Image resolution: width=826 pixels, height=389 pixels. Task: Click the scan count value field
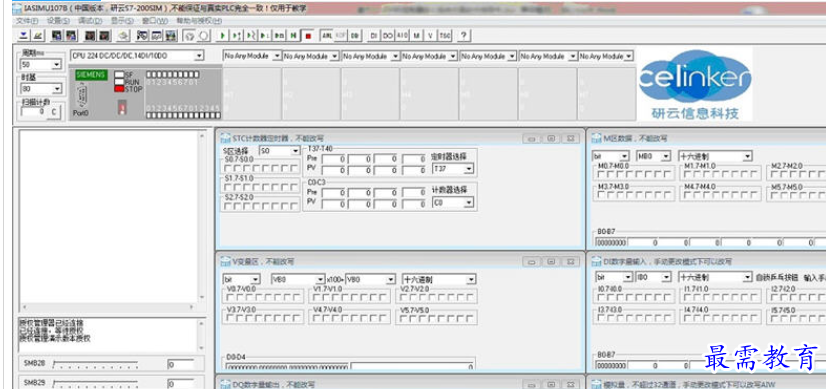[x=34, y=112]
